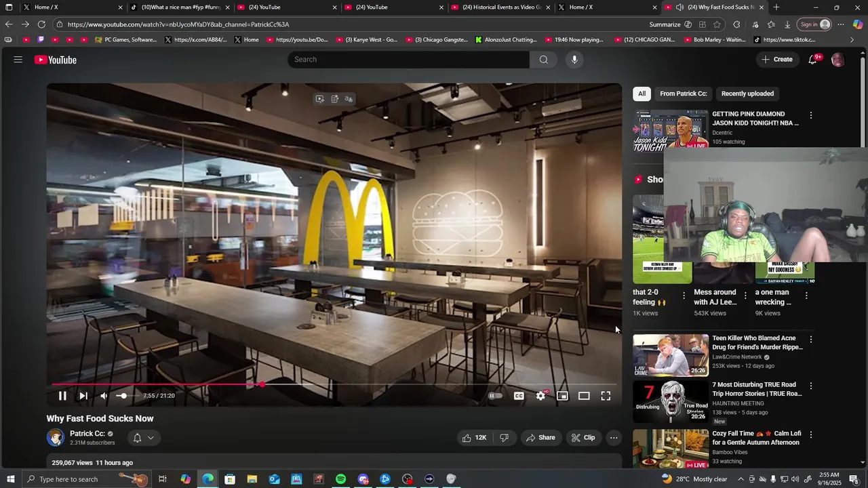The width and height of the screenshot is (868, 488).
Task: Open the Teen Killer video thumbnail
Action: [x=671, y=355]
